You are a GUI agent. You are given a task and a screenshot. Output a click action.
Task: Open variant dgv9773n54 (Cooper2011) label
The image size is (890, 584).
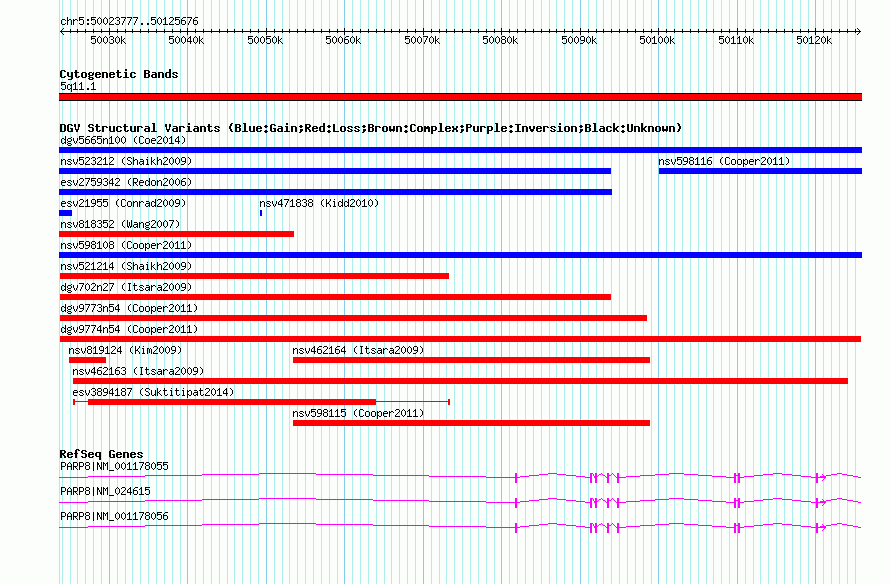[129, 308]
